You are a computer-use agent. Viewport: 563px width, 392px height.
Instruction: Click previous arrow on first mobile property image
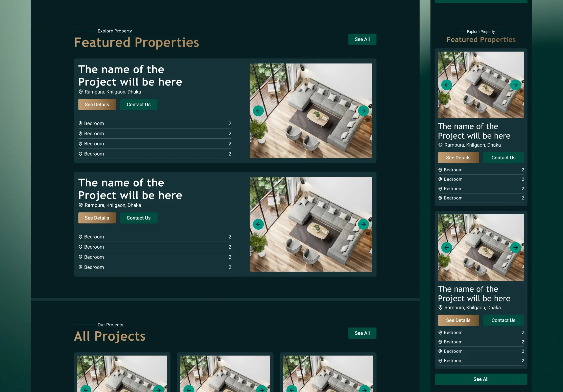coord(447,85)
